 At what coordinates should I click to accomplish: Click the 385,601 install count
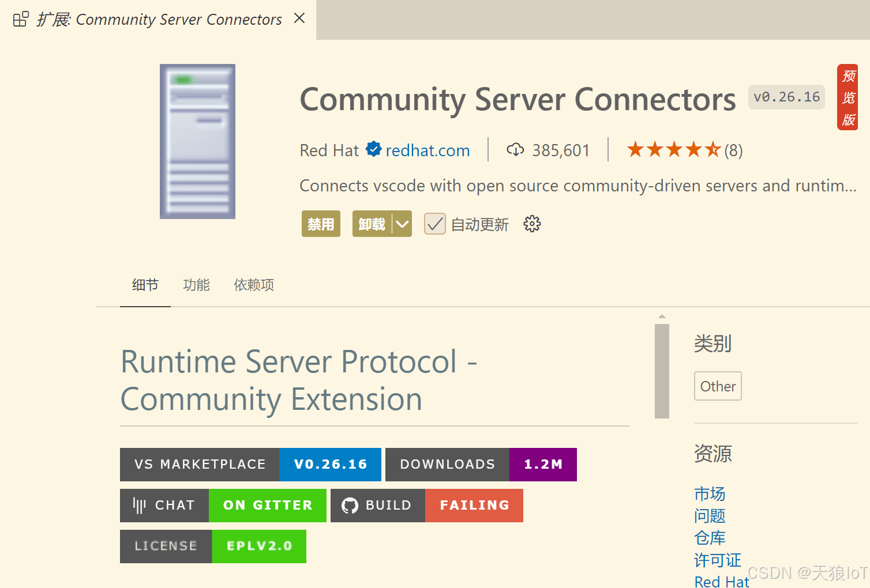[561, 150]
